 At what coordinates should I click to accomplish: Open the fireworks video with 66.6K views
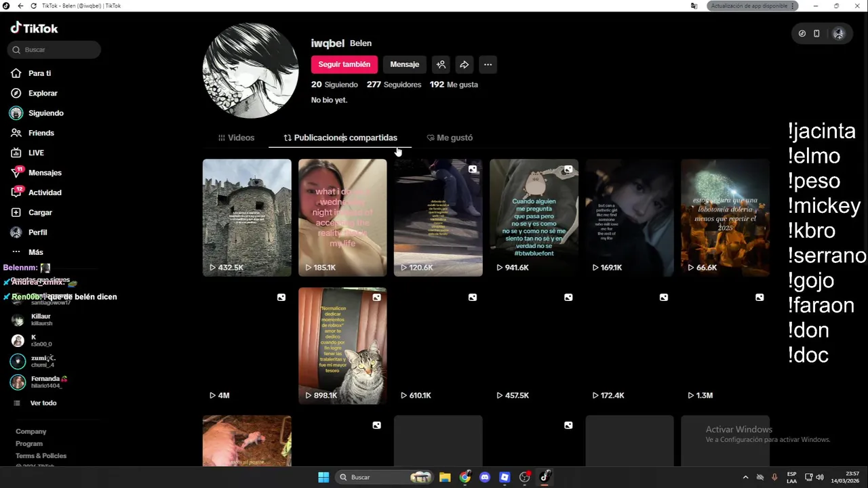(725, 218)
